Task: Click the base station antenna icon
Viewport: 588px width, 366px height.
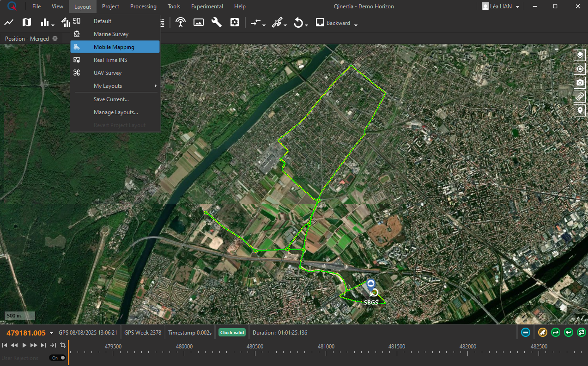Action: [181, 22]
